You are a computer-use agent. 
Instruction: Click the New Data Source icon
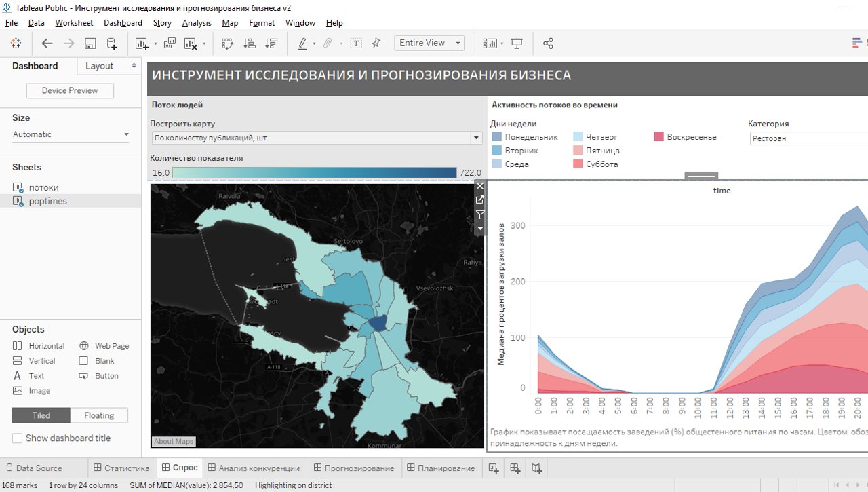pyautogui.click(x=112, y=43)
